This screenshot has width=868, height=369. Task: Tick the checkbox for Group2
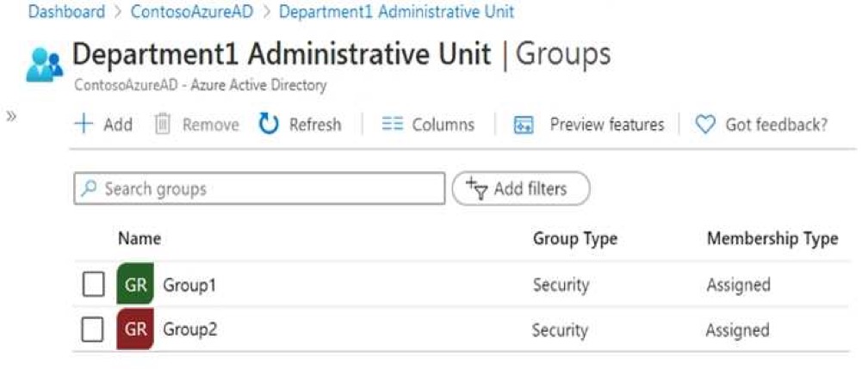click(92, 330)
